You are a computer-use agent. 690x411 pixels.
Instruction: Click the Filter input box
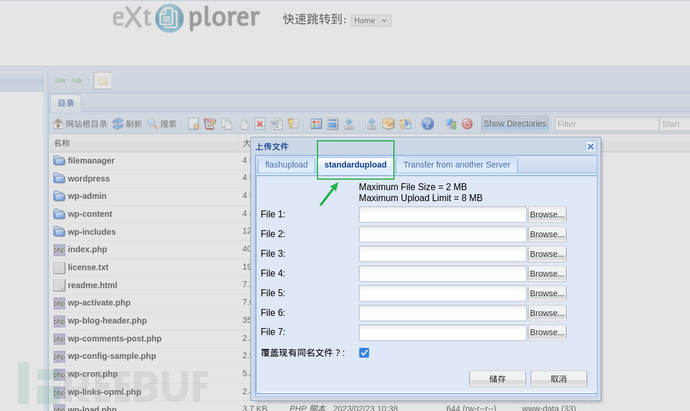606,124
